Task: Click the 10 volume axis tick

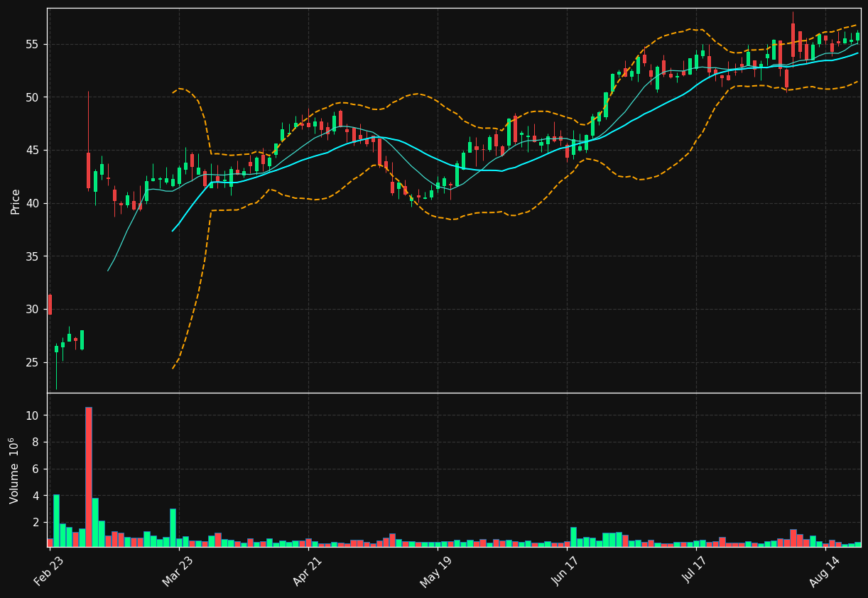Action: tap(33, 415)
